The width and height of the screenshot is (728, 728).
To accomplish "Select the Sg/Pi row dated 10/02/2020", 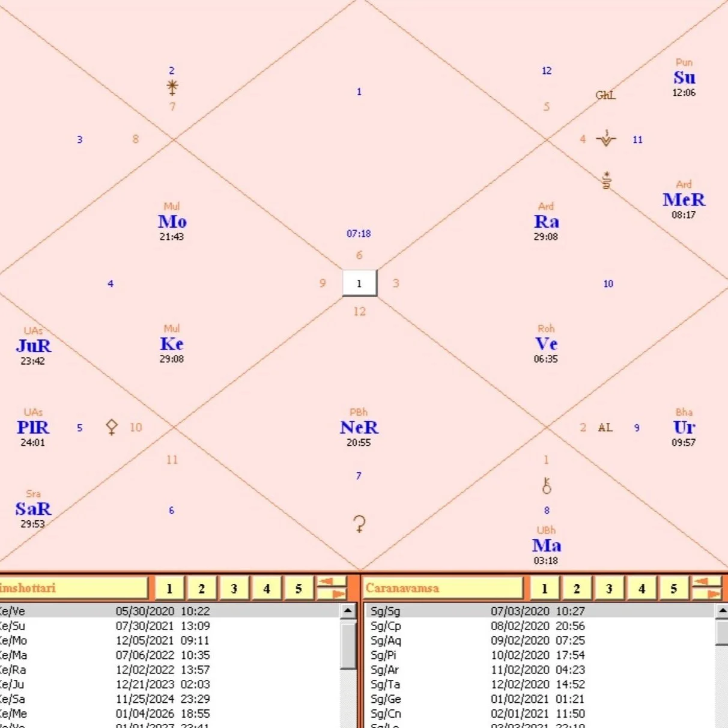I will pyautogui.click(x=540, y=655).
